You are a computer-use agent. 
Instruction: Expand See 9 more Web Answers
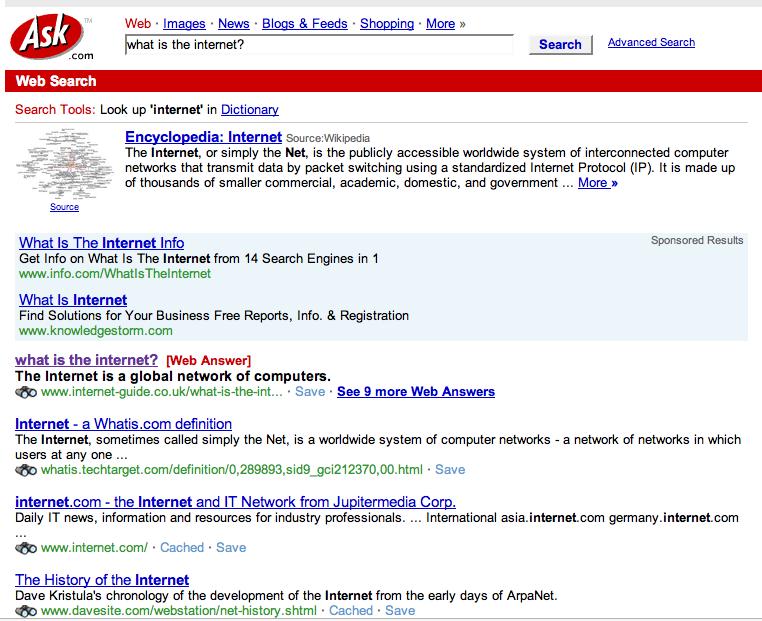coord(415,392)
